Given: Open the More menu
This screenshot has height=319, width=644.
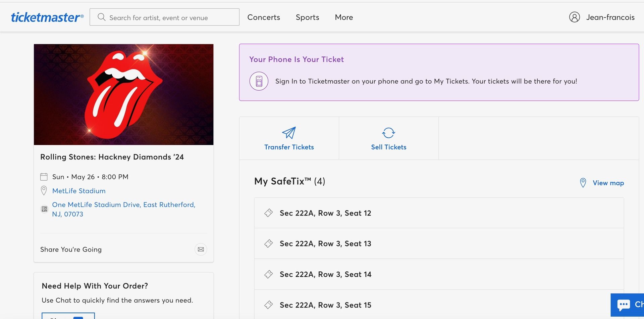Looking at the screenshot, I should click(344, 17).
